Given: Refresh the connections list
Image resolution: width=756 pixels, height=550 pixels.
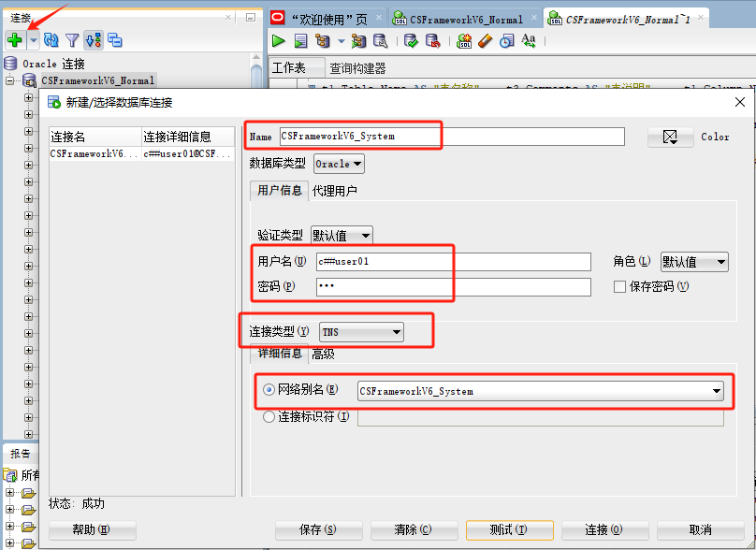Looking at the screenshot, I should coord(51,40).
